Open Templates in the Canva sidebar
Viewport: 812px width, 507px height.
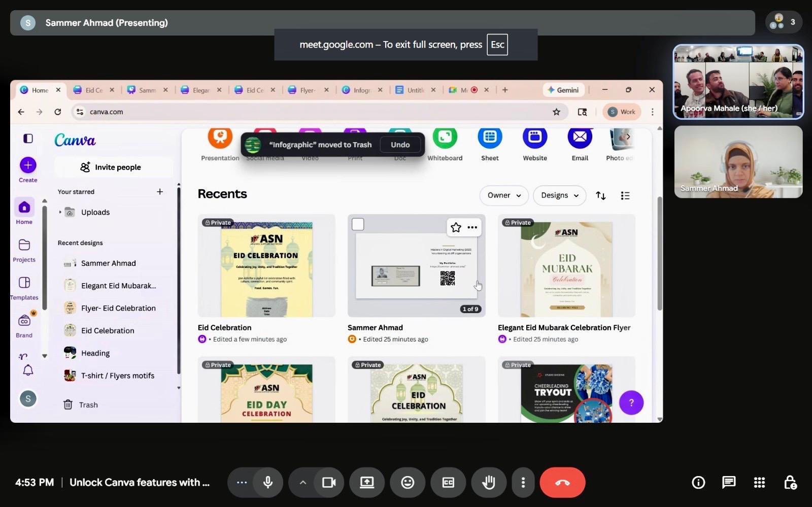(x=24, y=287)
